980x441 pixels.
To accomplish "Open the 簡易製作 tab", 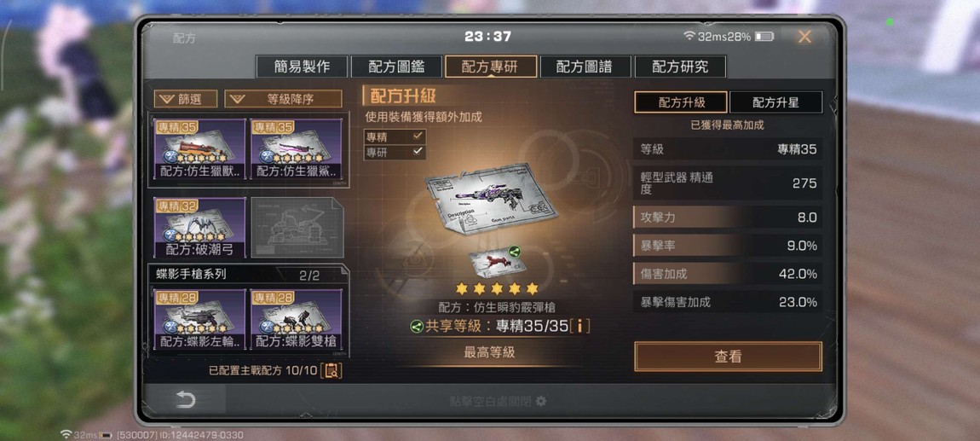I will (x=302, y=67).
